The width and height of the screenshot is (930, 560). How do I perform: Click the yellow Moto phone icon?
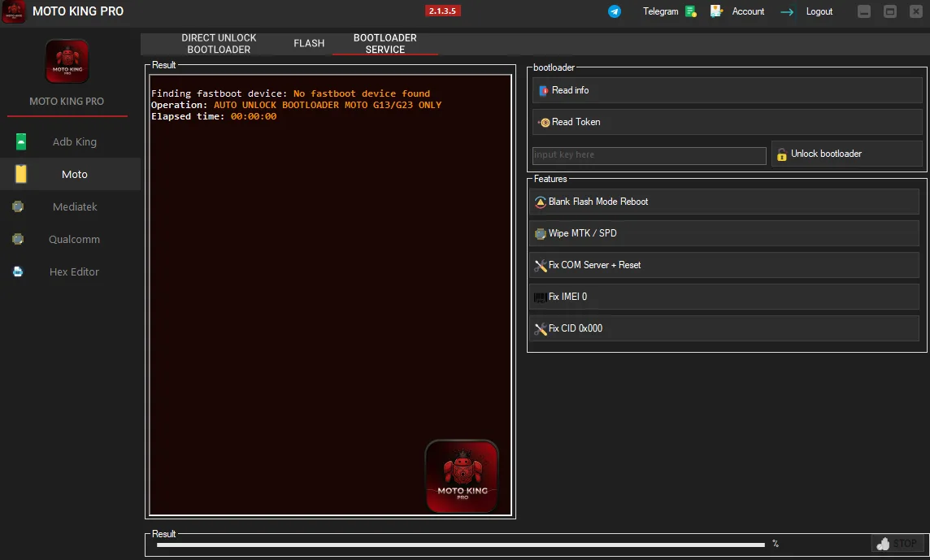[x=21, y=174]
